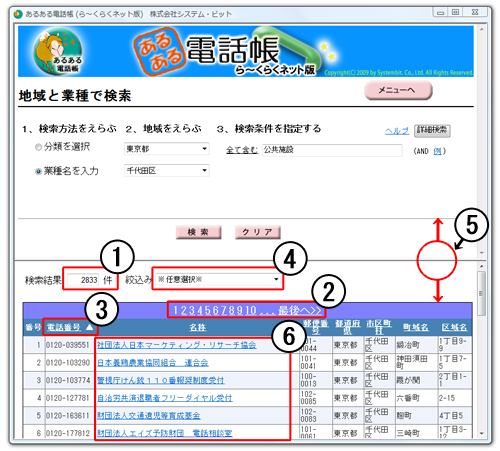Jump to the 最後へ>> last page link
Viewport: 500px width, 451px height.
pyautogui.click(x=300, y=311)
